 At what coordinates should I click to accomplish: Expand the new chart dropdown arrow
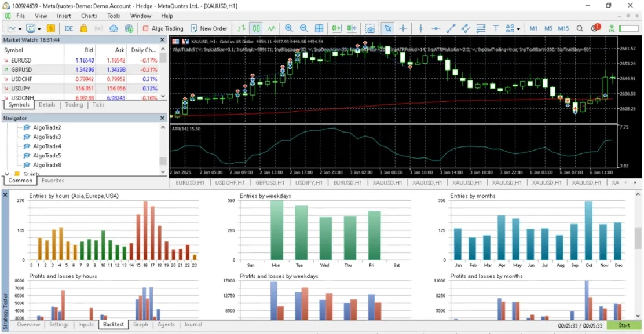pyautogui.click(x=20, y=29)
